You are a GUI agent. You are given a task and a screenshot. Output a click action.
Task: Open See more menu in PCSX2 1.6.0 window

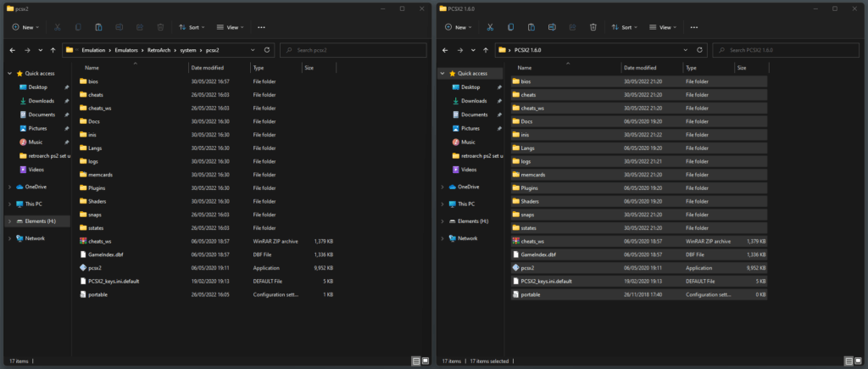click(x=694, y=27)
